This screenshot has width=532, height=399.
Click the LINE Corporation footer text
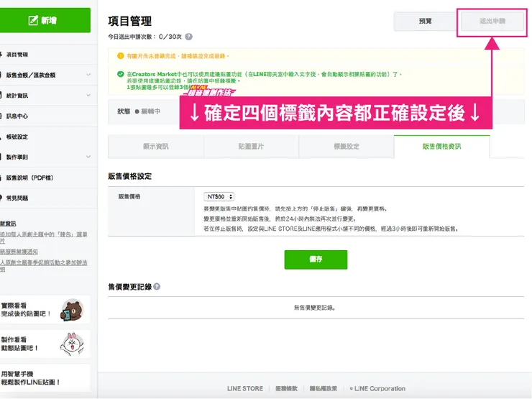pyautogui.click(x=377, y=388)
